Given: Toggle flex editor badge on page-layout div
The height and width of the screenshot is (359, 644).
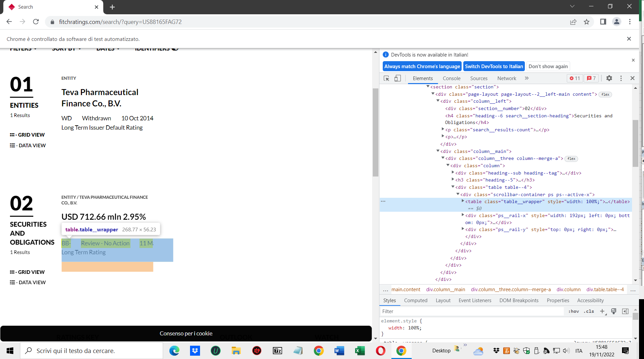Looking at the screenshot, I should tap(605, 94).
